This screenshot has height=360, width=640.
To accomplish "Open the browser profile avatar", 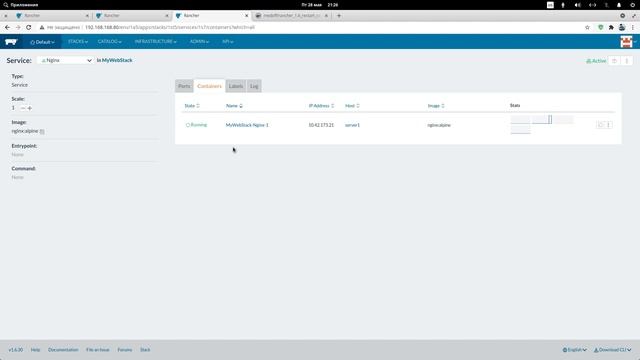I will 622,27.
